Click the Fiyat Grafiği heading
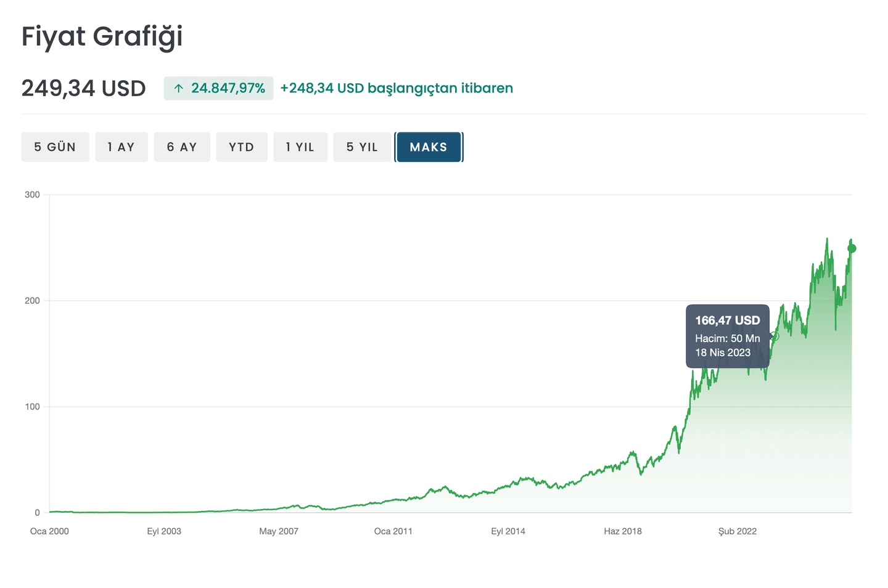This screenshot has height=588, width=888. pyautogui.click(x=102, y=36)
